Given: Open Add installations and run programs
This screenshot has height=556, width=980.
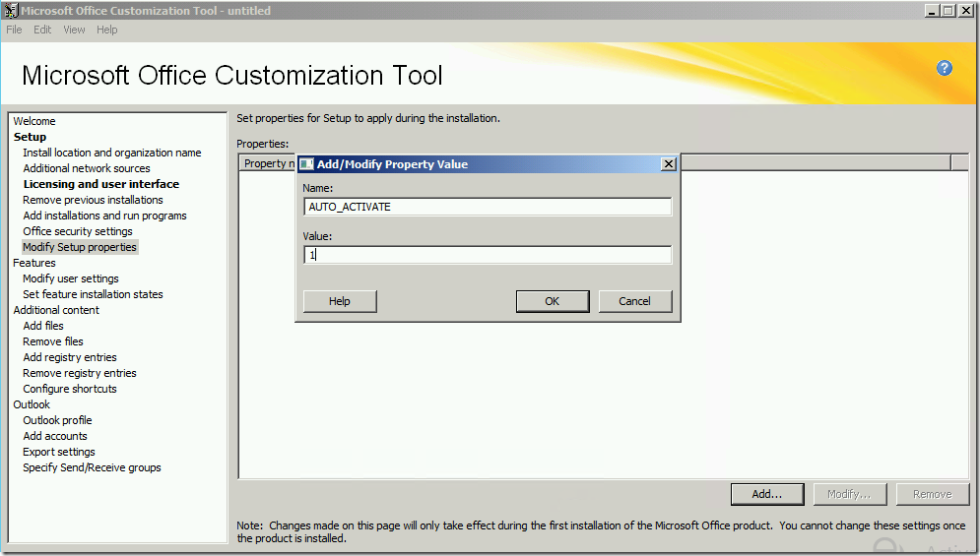Looking at the screenshot, I should (x=104, y=216).
